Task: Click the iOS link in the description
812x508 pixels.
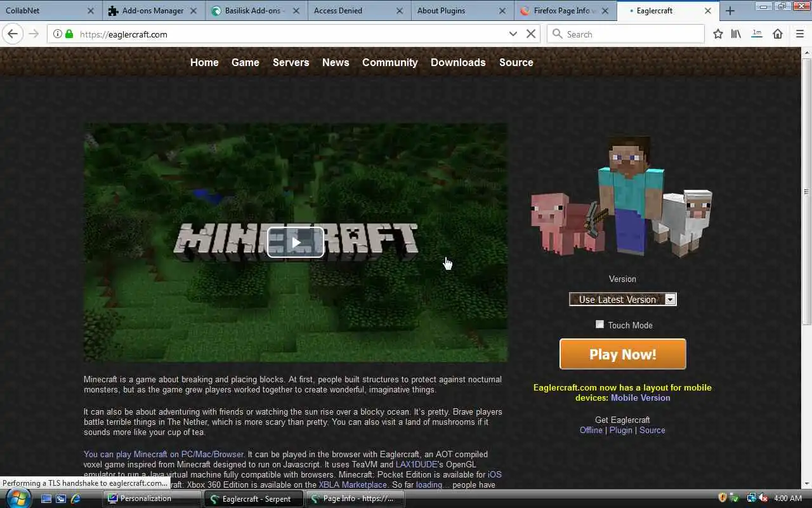Action: pos(494,474)
